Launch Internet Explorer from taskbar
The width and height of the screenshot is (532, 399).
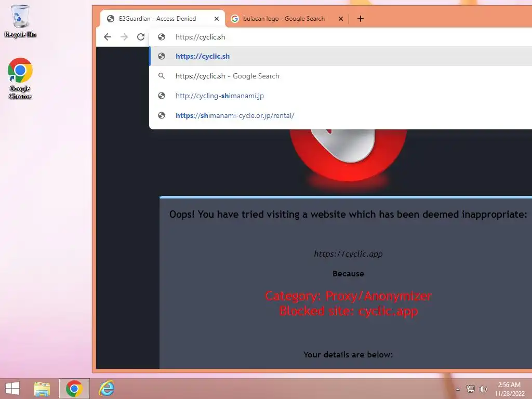107,389
